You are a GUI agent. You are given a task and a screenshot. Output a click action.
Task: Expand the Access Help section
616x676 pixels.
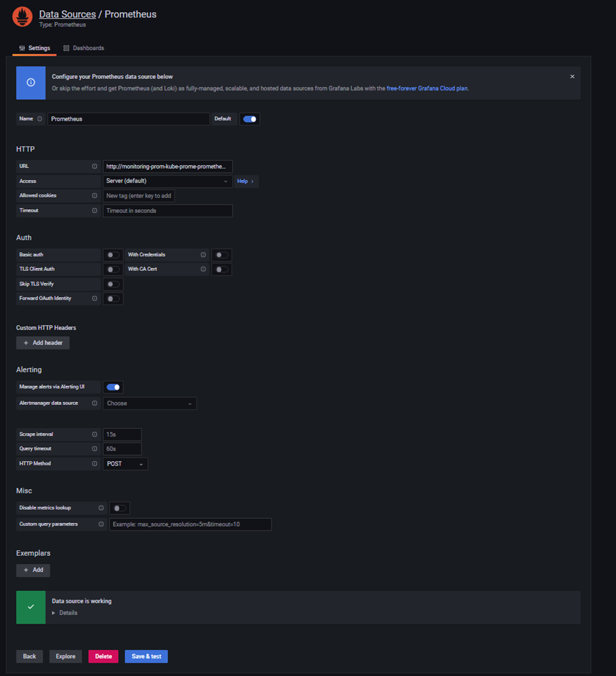click(x=245, y=181)
